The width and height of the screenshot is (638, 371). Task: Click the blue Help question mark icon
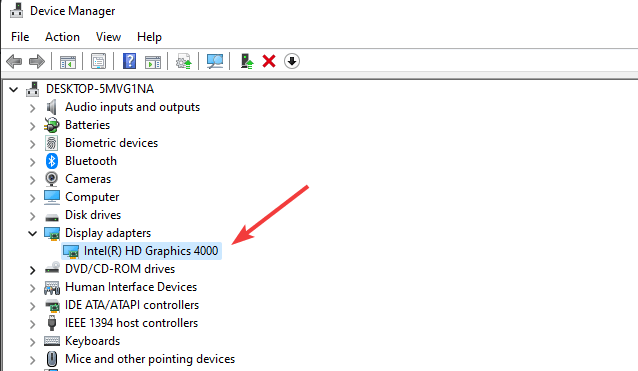[x=129, y=61]
